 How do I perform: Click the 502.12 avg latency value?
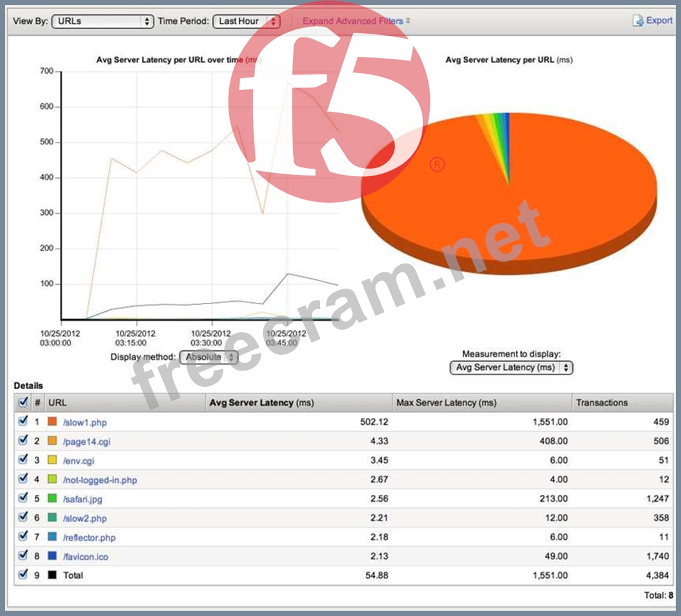(374, 422)
